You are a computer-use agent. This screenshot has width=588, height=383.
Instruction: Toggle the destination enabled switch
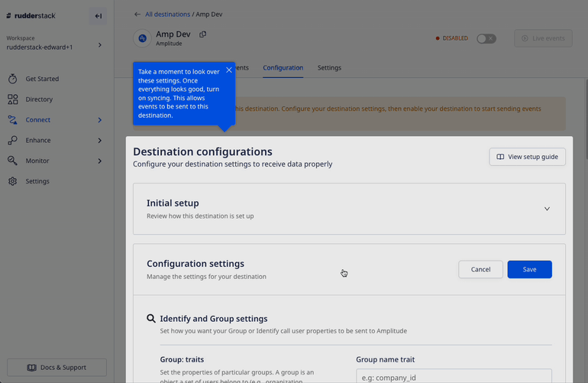pos(486,38)
